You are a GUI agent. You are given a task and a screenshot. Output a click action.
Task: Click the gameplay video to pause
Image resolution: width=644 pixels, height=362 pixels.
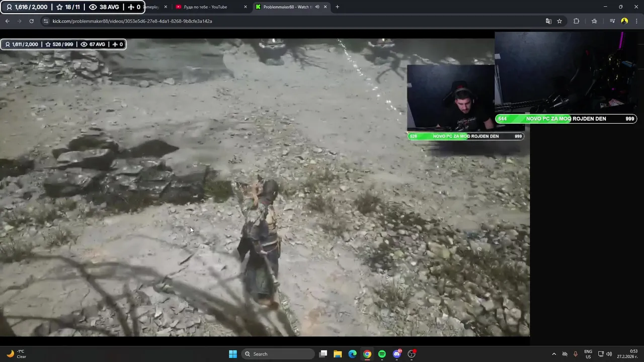(265, 187)
